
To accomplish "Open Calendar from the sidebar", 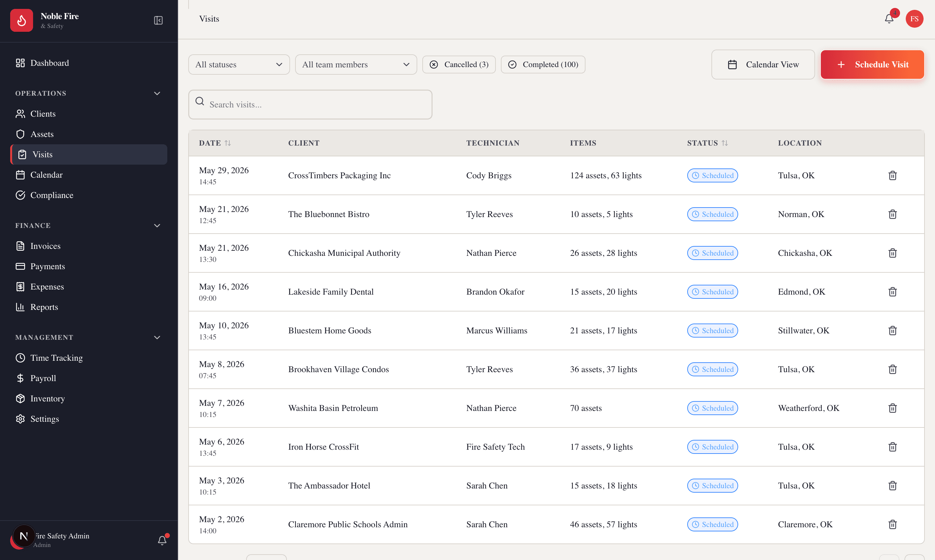I will tap(88, 175).
